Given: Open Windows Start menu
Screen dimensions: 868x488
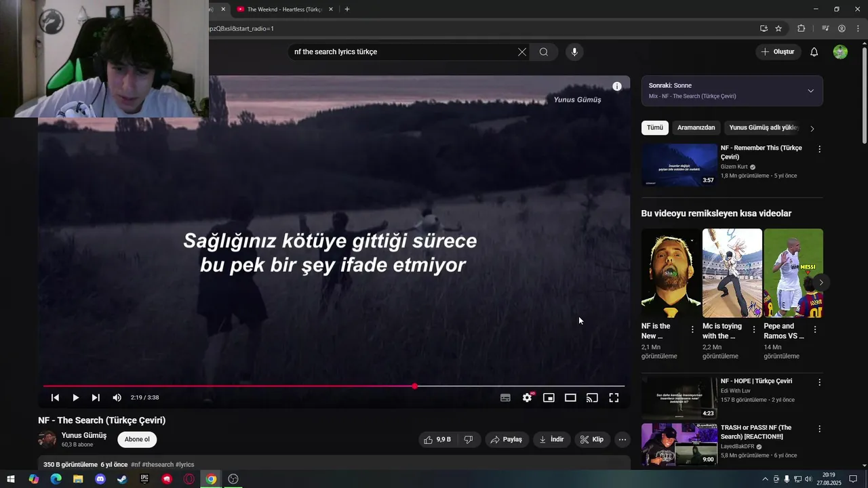Looking at the screenshot, I should point(11,479).
